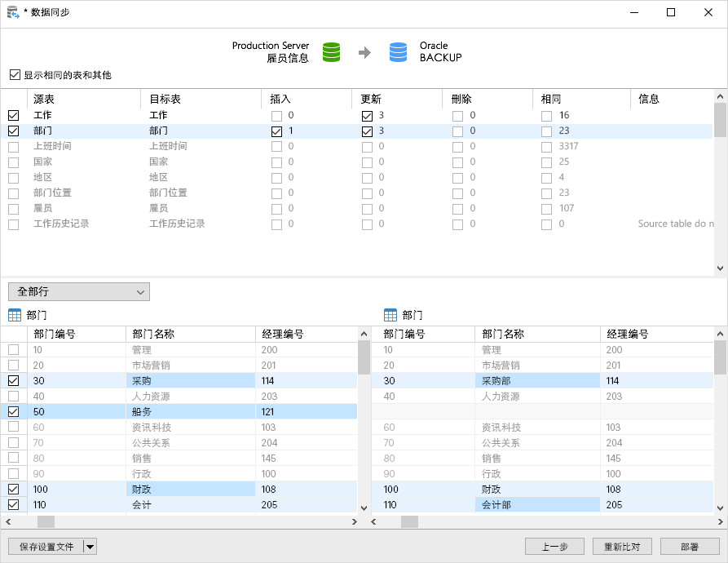Click the 重新比对 button
The image size is (728, 563).
tap(623, 547)
